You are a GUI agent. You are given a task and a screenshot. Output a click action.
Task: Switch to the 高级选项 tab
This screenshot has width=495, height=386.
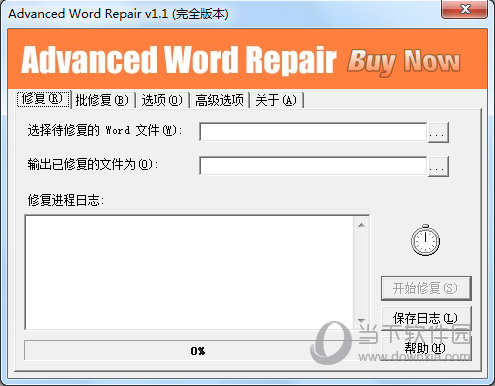219,100
